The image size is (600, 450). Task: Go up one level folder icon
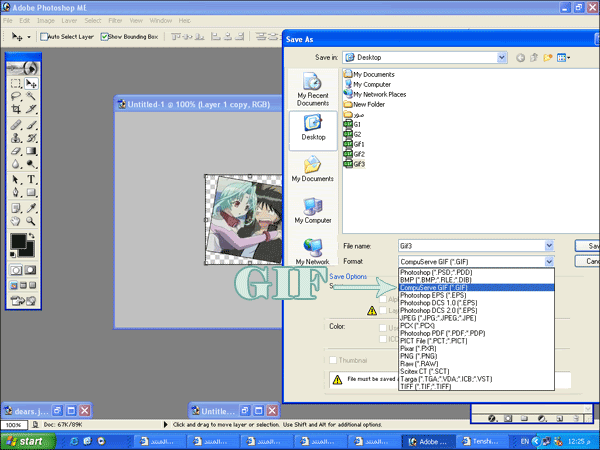coord(534,58)
